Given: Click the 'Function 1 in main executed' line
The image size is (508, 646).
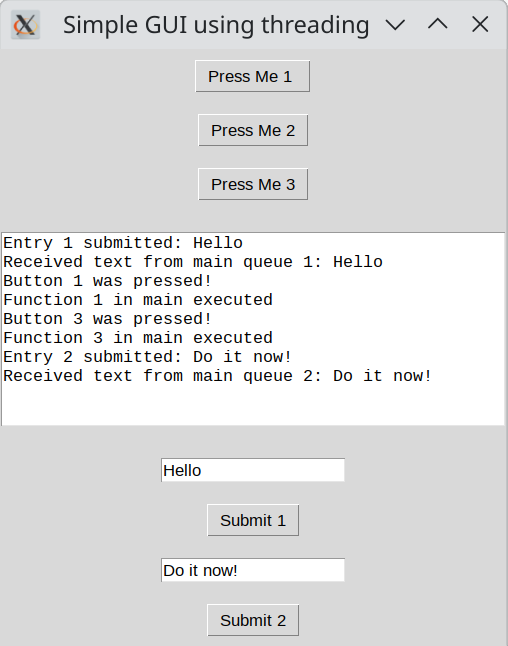Looking at the screenshot, I should 138,300.
